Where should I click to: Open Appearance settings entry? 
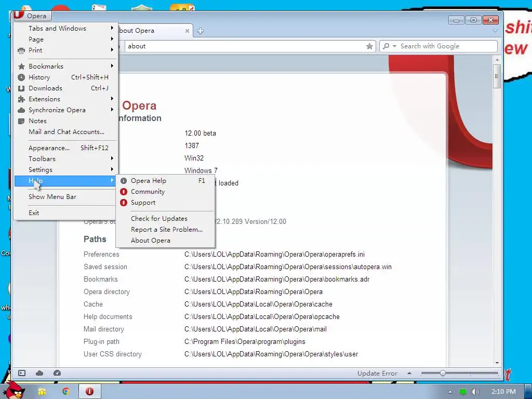coord(66,148)
